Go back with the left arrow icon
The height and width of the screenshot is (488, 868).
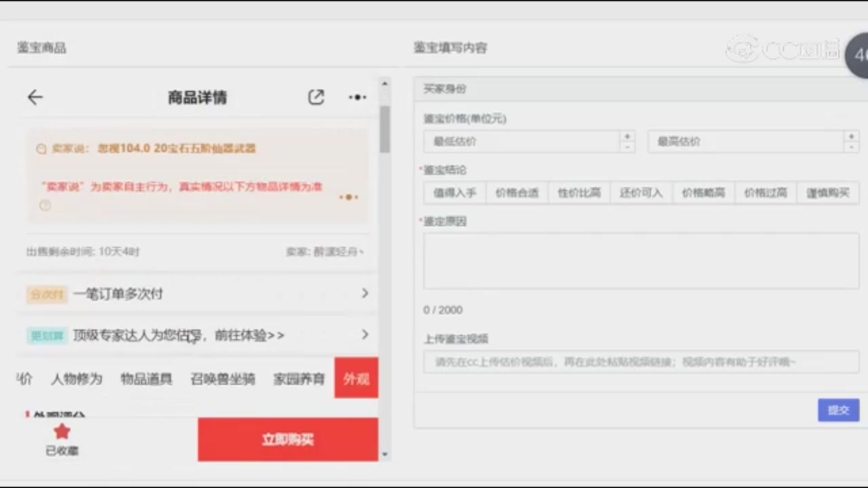coord(35,98)
